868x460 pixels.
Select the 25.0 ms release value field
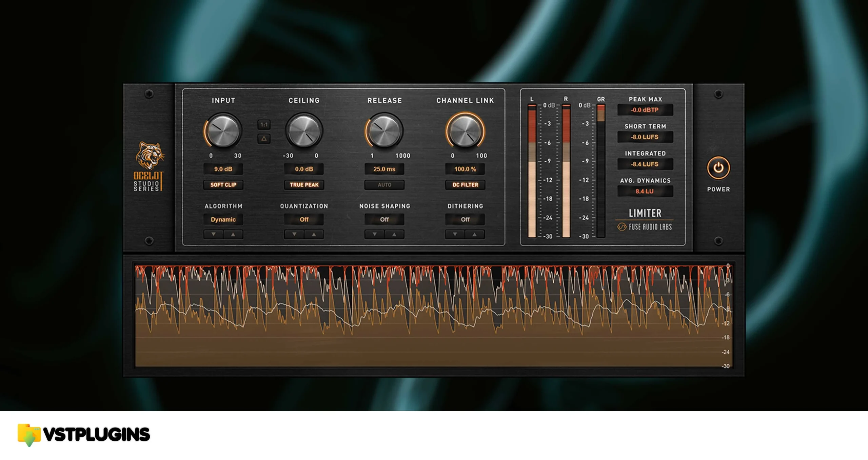click(x=384, y=169)
